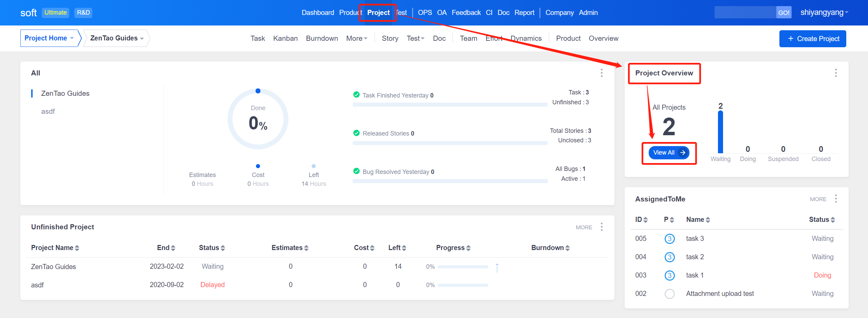The image size is (868, 318).
Task: Sort Unfinished Project by Status column
Action: pos(212,248)
